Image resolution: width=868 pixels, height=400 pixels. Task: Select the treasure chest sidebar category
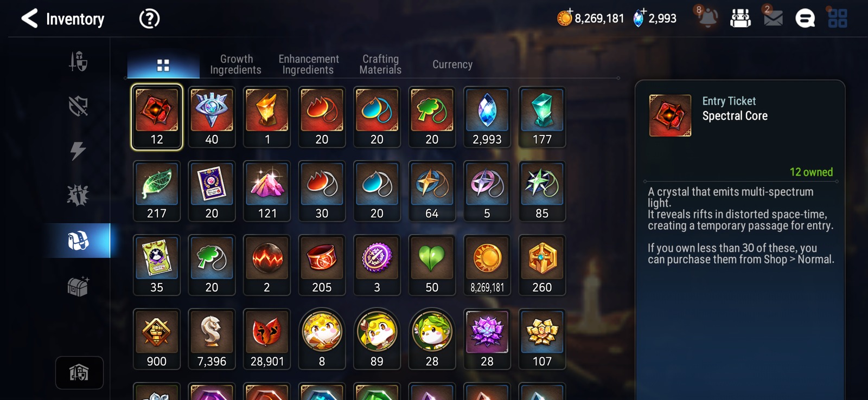78,286
